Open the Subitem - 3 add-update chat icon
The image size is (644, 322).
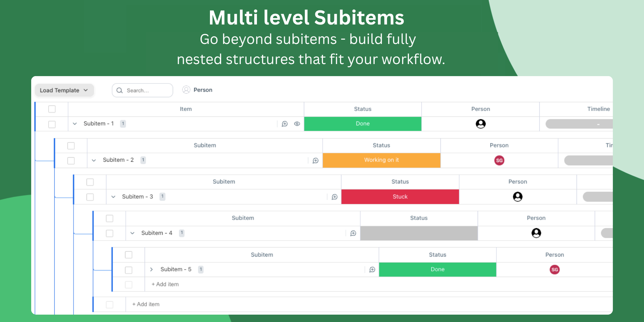(334, 197)
